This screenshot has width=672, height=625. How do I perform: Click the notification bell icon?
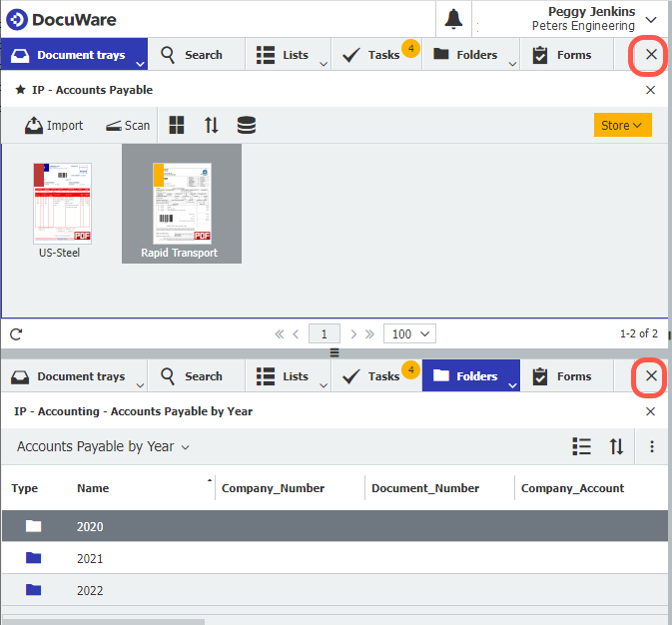tap(453, 19)
